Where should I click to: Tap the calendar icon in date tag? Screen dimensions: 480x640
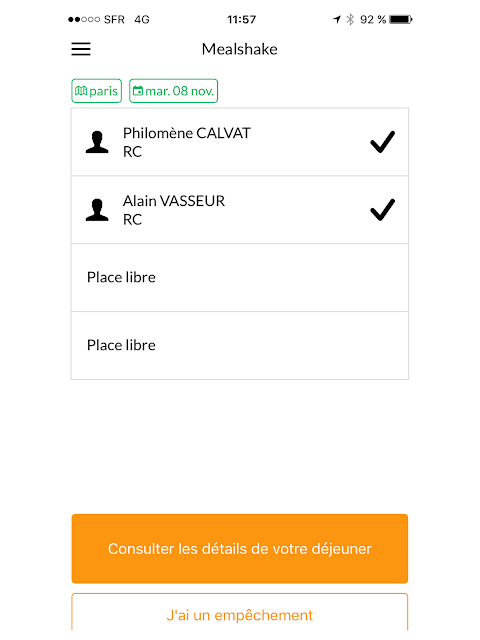[138, 91]
